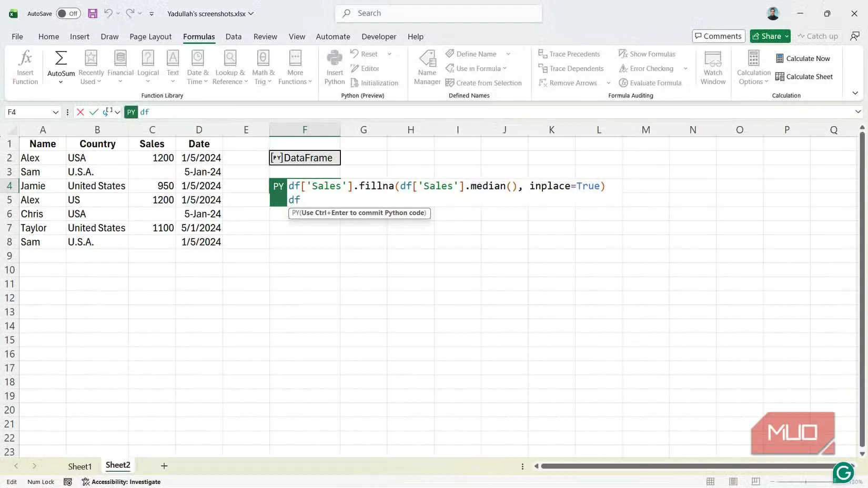Select the Insert Function icon
The width and height of the screenshot is (868, 488).
(25, 67)
